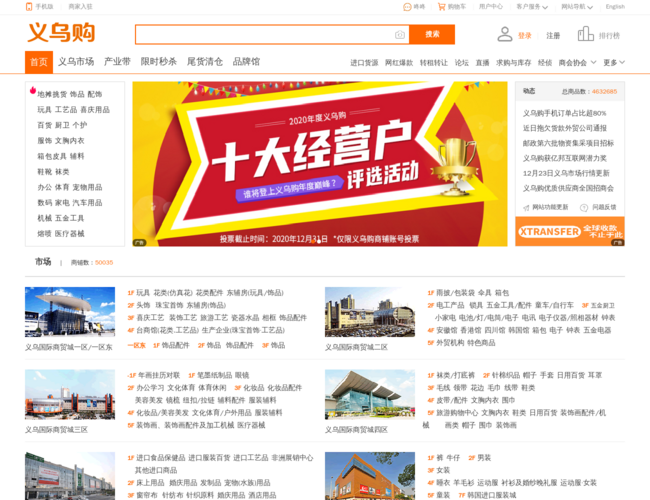Expand the 客户服务 dropdown
The width and height of the screenshot is (650, 500).
click(532, 7)
